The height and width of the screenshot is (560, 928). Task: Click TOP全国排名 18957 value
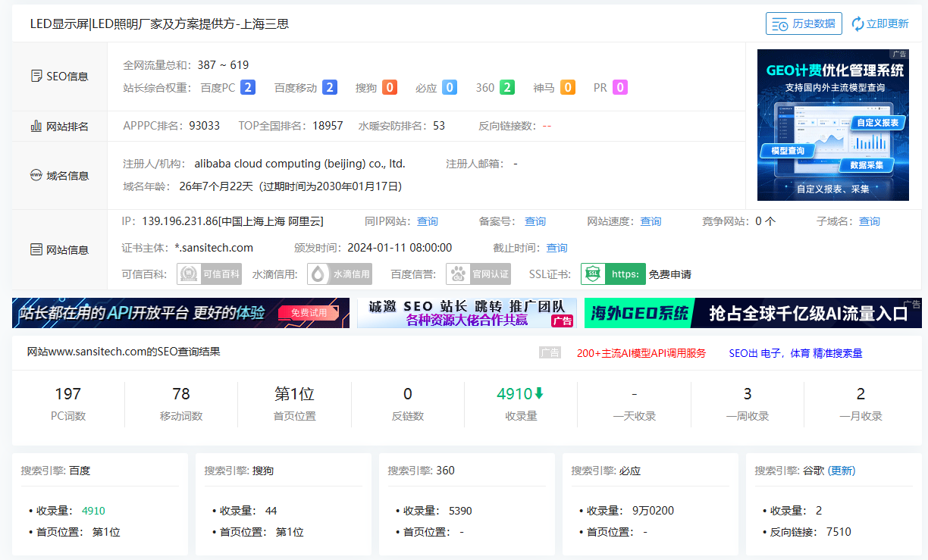pyautogui.click(x=328, y=126)
